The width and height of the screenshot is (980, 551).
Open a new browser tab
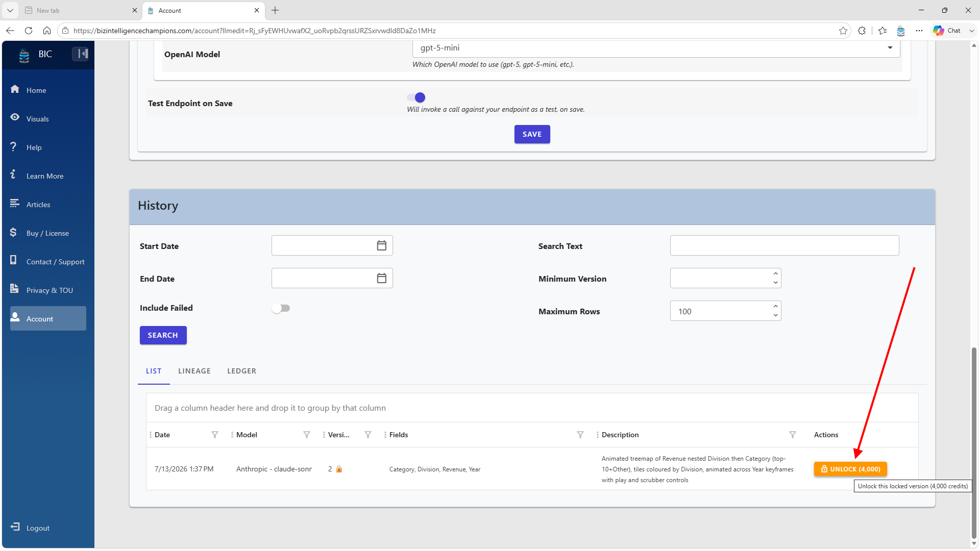tap(275, 10)
